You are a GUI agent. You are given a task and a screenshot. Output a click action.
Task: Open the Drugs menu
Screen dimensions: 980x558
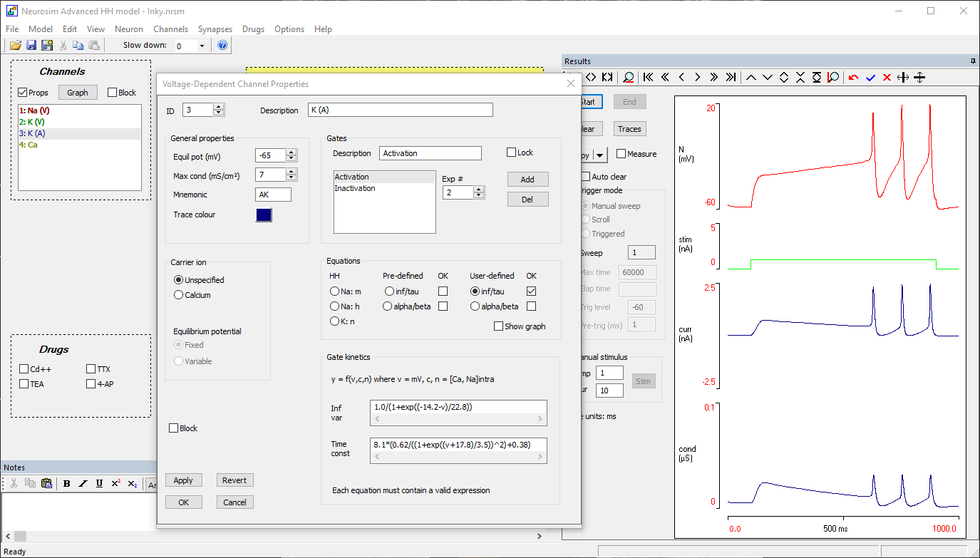pos(253,29)
